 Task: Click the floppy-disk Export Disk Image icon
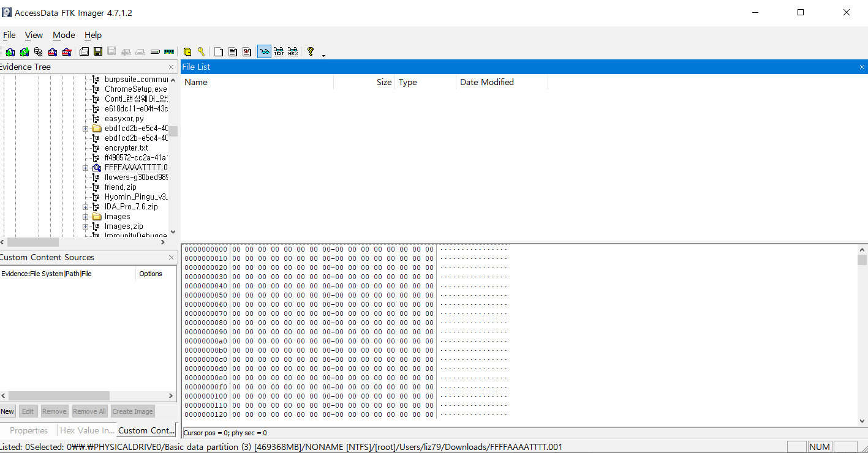(97, 52)
